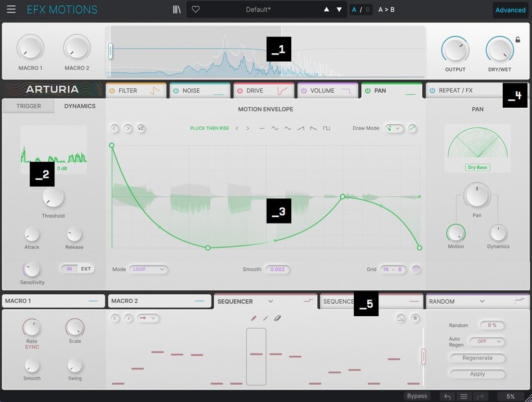
Task: Open the Auto Regen OFF dropdown
Action: pyautogui.click(x=487, y=341)
